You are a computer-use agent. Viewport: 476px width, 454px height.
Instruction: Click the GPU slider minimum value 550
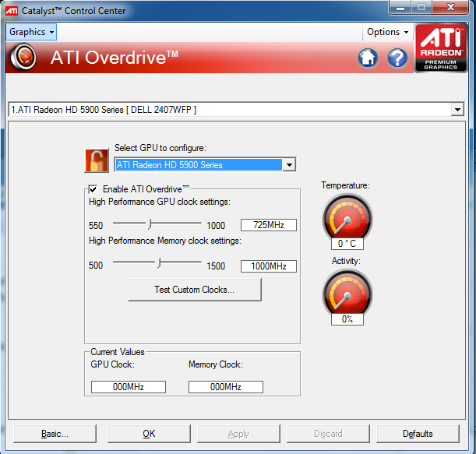coord(96,226)
